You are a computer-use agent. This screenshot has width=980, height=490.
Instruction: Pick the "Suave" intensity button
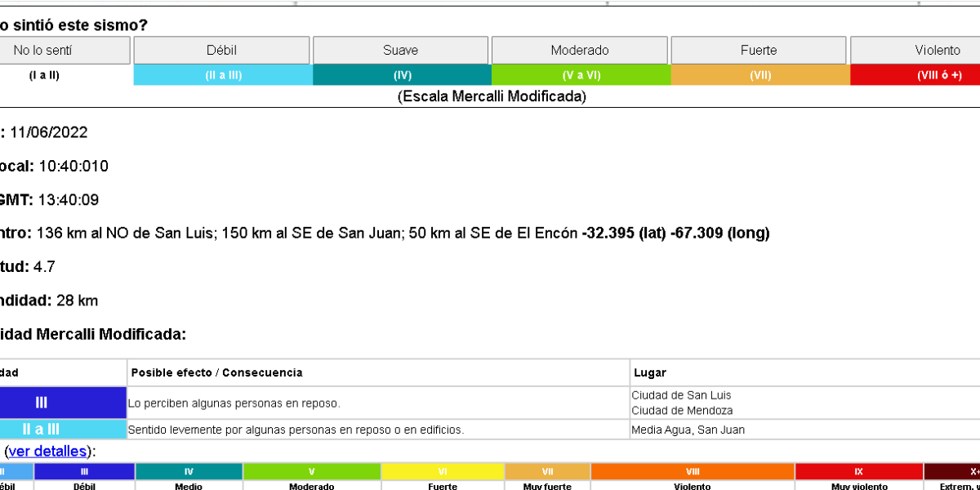tap(401, 50)
